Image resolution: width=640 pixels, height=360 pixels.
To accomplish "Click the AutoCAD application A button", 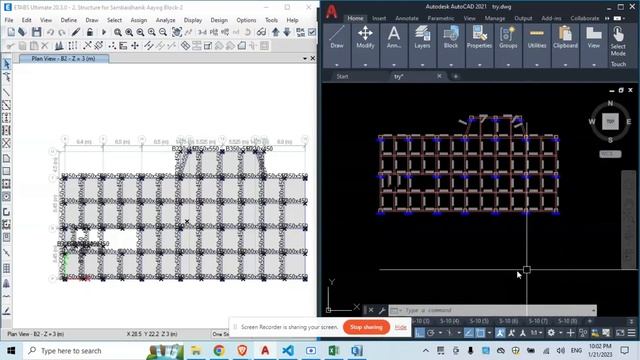I will point(331,11).
